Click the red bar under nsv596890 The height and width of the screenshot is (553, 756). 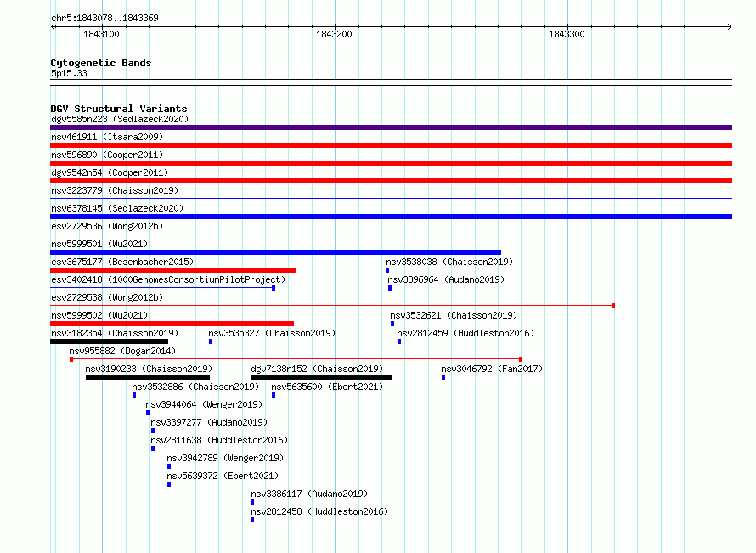coord(391,163)
